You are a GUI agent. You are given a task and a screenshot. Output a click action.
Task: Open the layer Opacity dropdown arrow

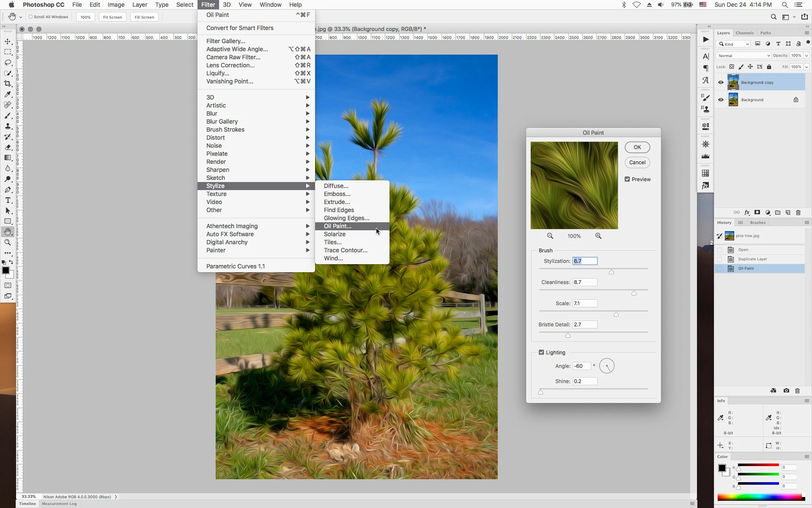coord(807,55)
